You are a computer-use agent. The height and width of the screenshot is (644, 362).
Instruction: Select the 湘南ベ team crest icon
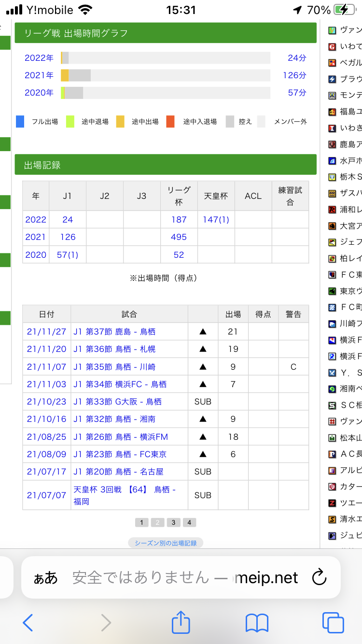(332, 389)
